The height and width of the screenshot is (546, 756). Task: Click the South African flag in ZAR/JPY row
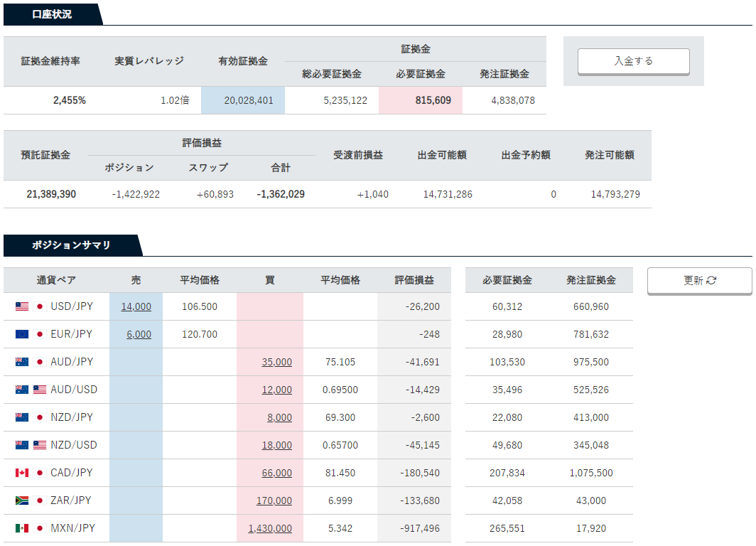click(22, 500)
